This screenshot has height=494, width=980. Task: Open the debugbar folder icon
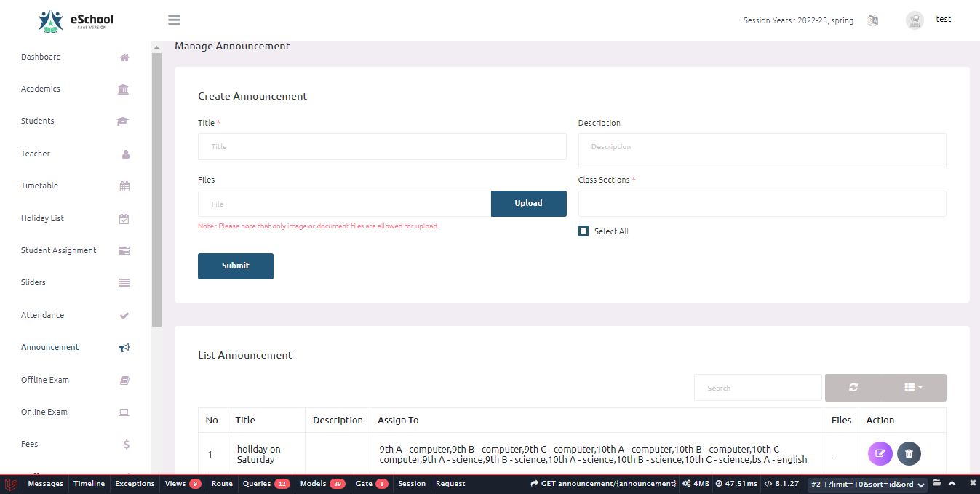937,484
